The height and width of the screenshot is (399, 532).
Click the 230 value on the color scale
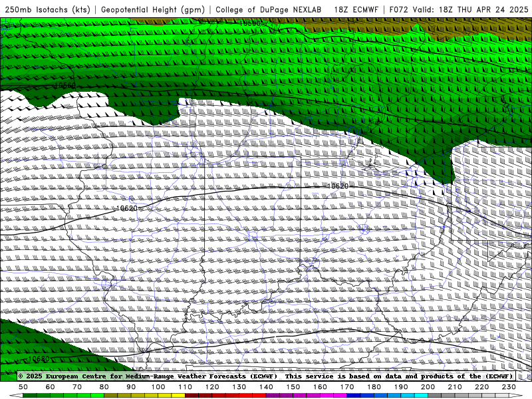509,387
